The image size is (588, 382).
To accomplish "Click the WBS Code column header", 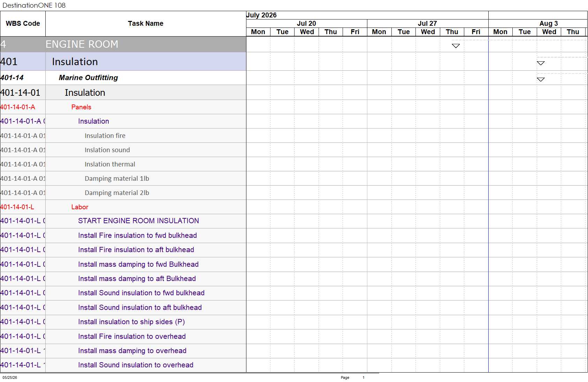I will tap(23, 23).
